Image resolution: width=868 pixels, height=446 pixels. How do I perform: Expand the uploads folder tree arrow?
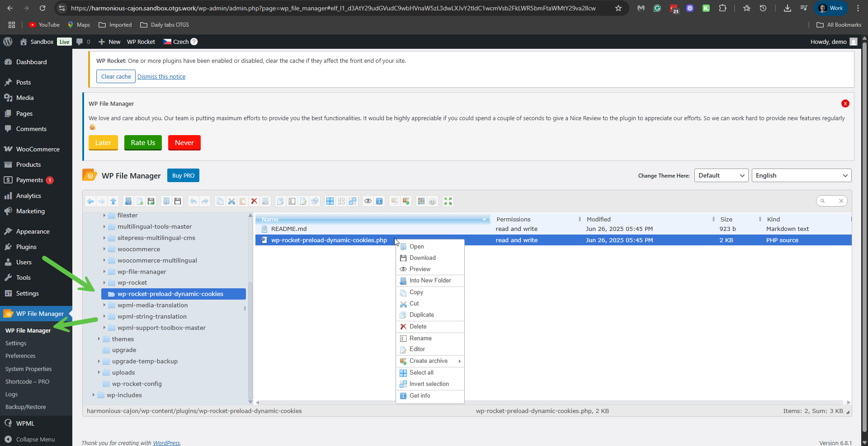click(99, 372)
